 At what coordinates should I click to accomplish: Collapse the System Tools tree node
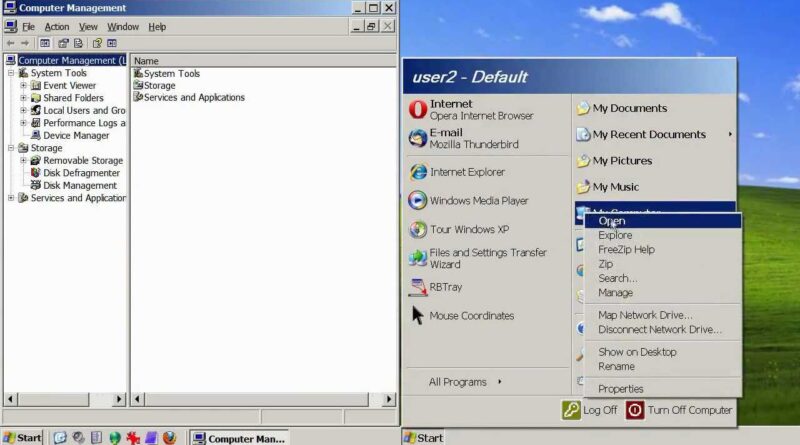11,73
